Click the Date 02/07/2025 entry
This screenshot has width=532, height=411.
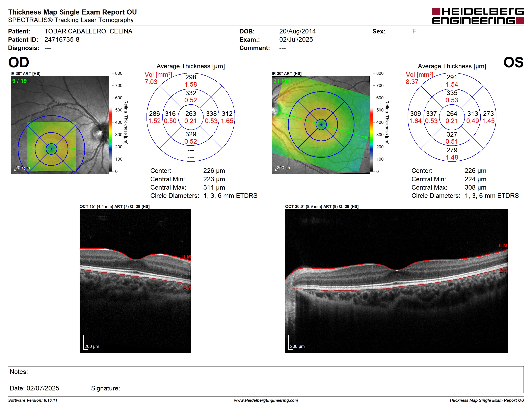coord(34,388)
